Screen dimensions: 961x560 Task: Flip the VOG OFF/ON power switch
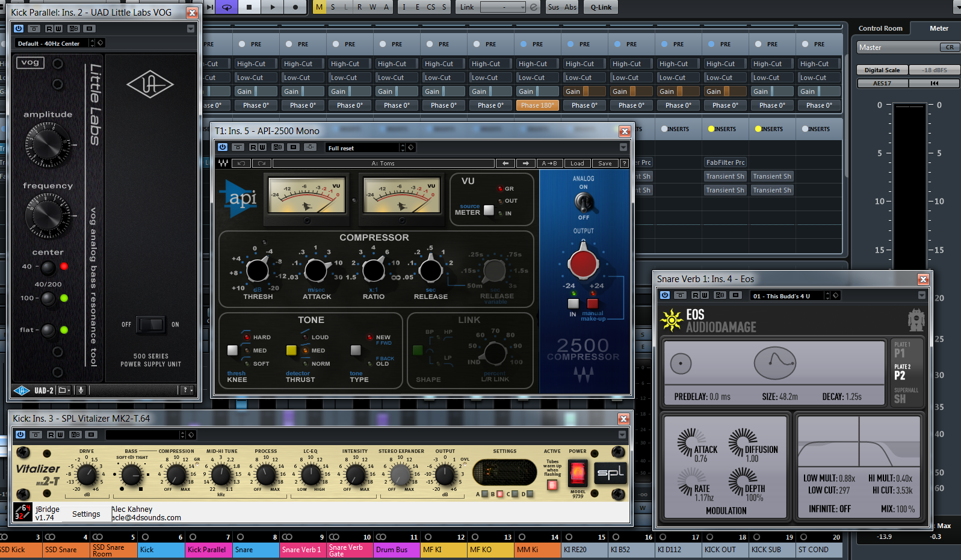tap(150, 324)
